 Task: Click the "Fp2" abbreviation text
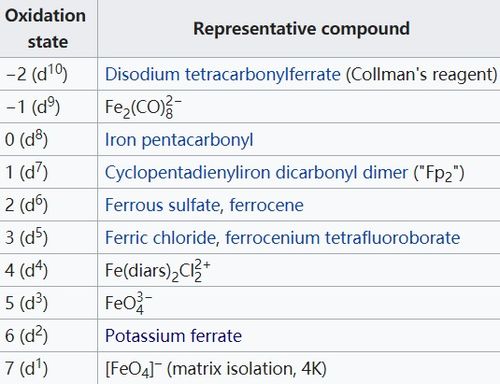(x=439, y=173)
